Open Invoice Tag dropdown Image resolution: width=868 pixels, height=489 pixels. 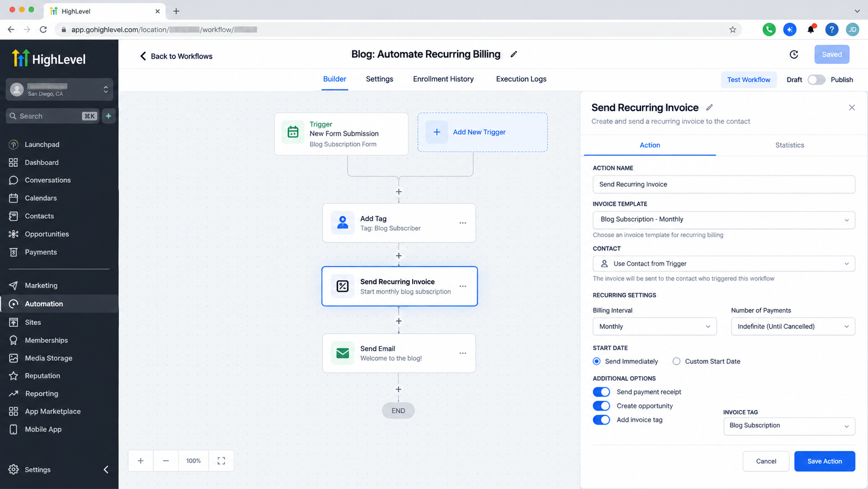pos(789,426)
